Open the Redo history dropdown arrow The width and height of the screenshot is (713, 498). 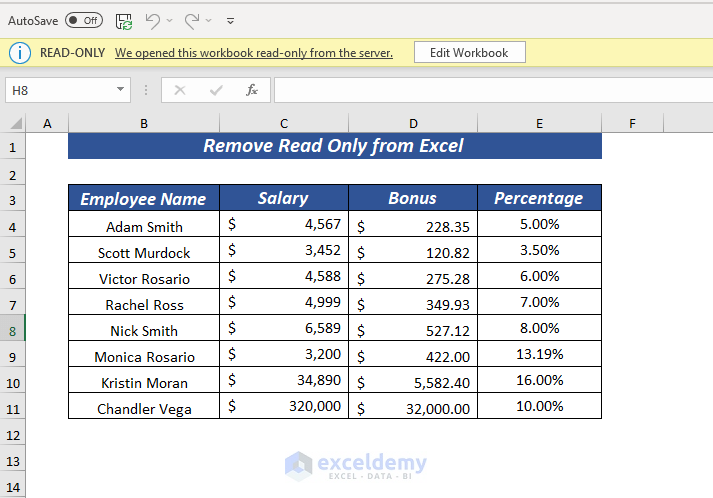point(209,20)
